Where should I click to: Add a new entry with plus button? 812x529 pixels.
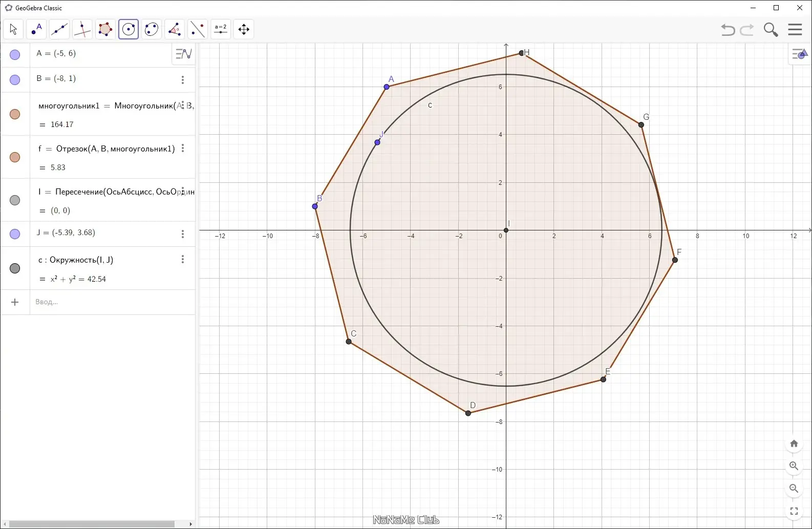coord(15,302)
